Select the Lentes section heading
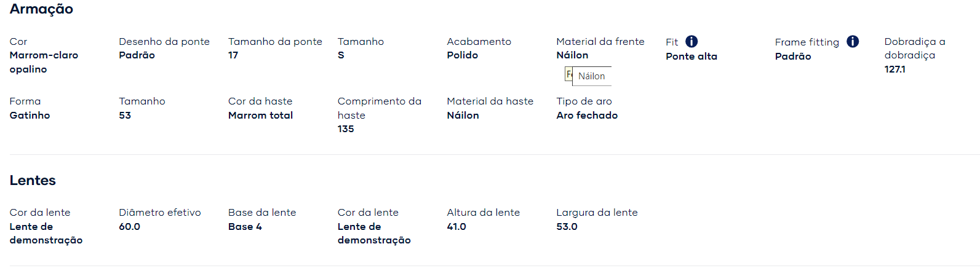 pos(33,180)
